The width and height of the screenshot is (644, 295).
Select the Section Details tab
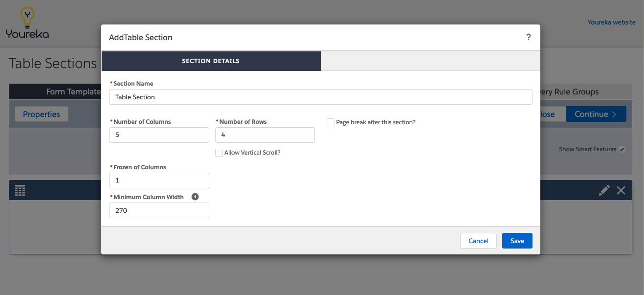tap(211, 61)
